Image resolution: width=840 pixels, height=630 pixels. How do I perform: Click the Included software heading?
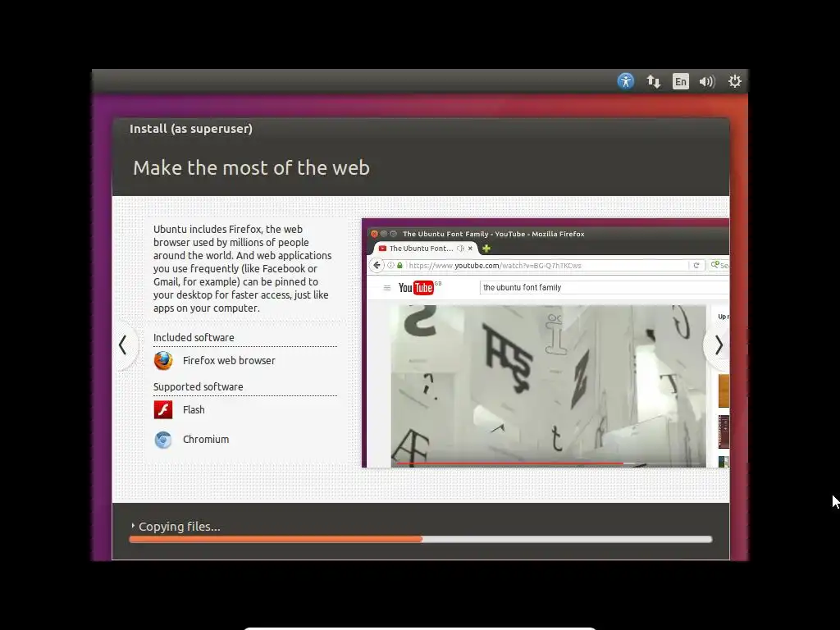click(x=194, y=337)
